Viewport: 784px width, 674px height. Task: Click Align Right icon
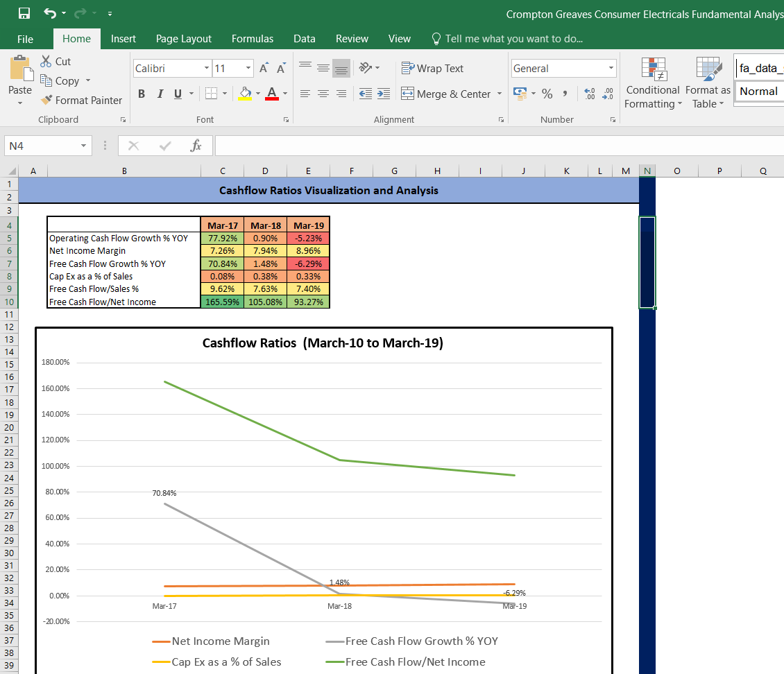[x=341, y=94]
